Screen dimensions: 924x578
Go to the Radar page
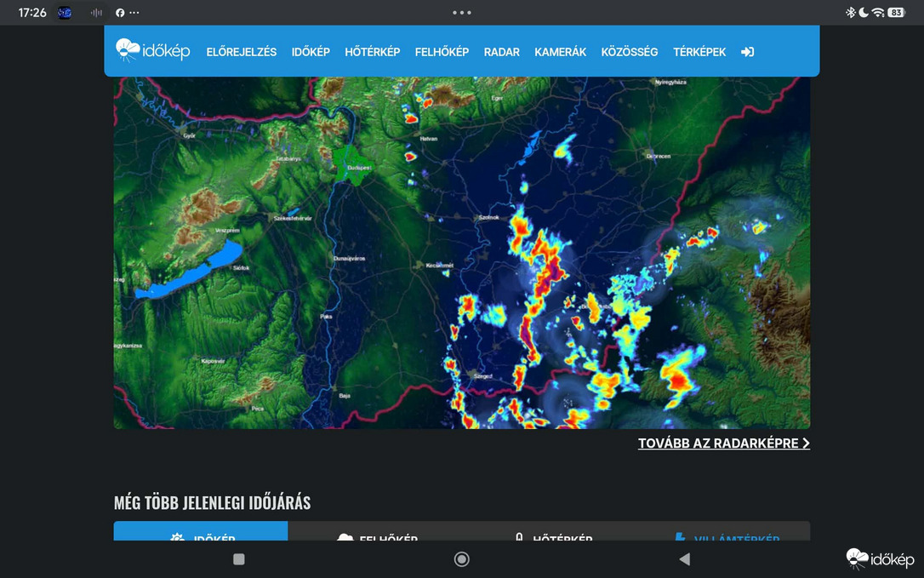click(502, 52)
